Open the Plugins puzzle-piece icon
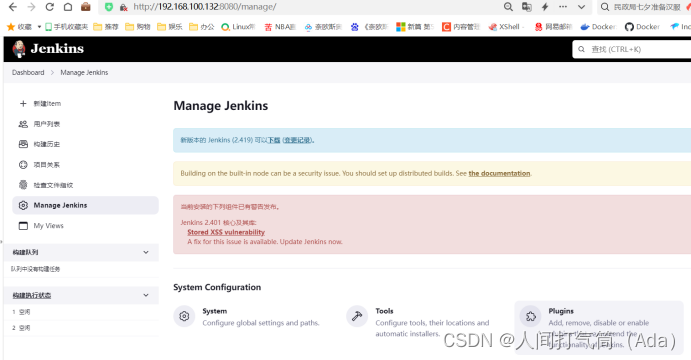691x360 pixels. pyautogui.click(x=531, y=316)
